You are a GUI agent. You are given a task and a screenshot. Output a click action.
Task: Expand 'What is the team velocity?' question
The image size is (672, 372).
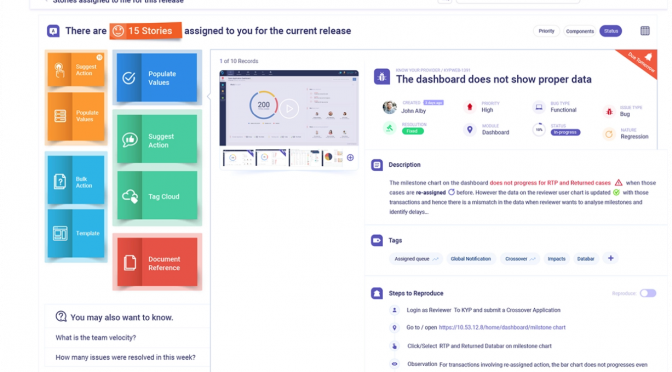point(96,338)
